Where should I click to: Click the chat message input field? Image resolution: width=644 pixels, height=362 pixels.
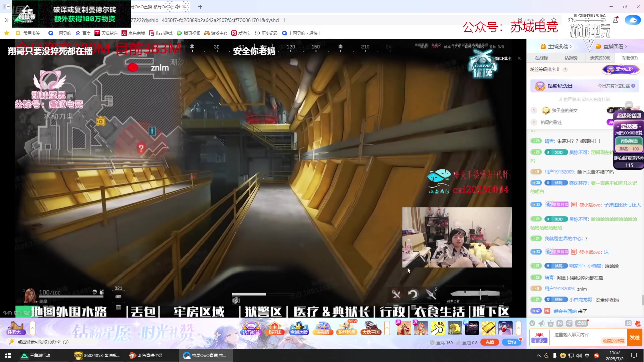click(589, 337)
